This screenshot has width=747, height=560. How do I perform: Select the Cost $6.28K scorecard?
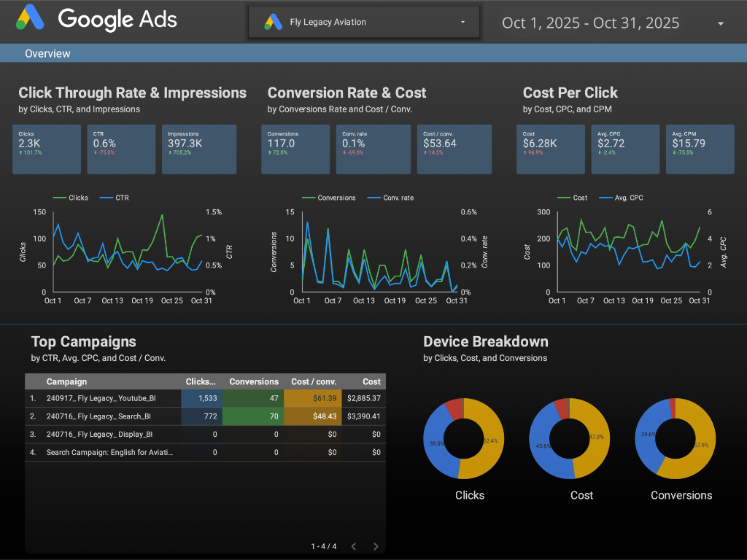(x=551, y=149)
